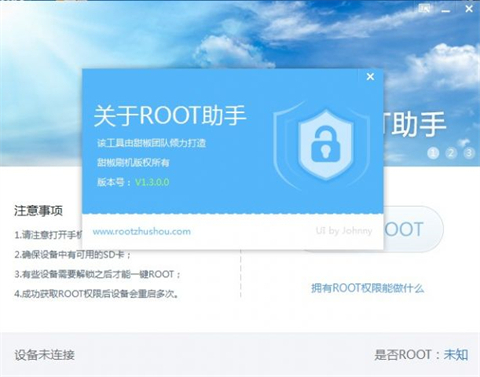The height and width of the screenshot is (377, 480).
Task: Open the main window menu icon in the title bar
Action: [x=424, y=9]
